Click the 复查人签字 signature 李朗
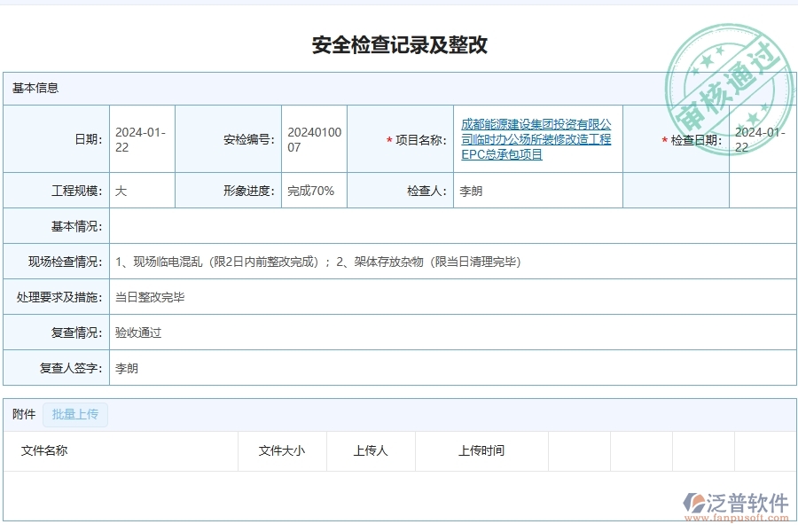This screenshot has width=798, height=532. pos(124,368)
